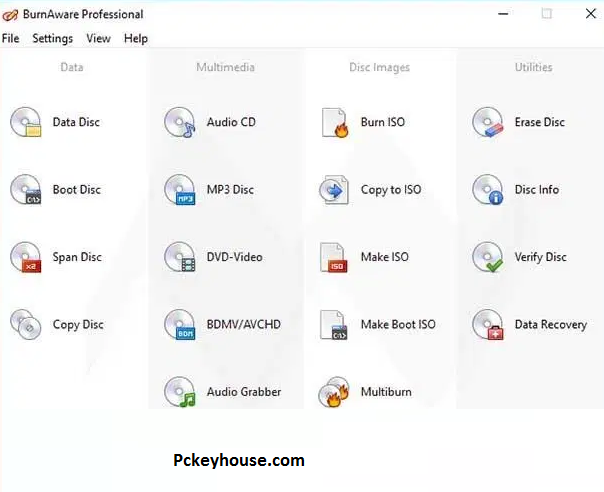The width and height of the screenshot is (604, 492).
Task: Select the MP3 Disc icon
Action: tap(180, 190)
